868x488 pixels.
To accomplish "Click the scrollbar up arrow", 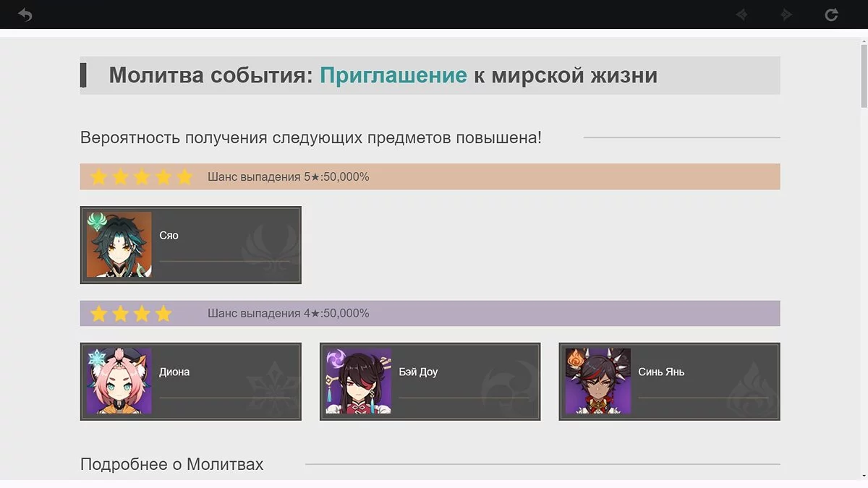I will point(864,42).
